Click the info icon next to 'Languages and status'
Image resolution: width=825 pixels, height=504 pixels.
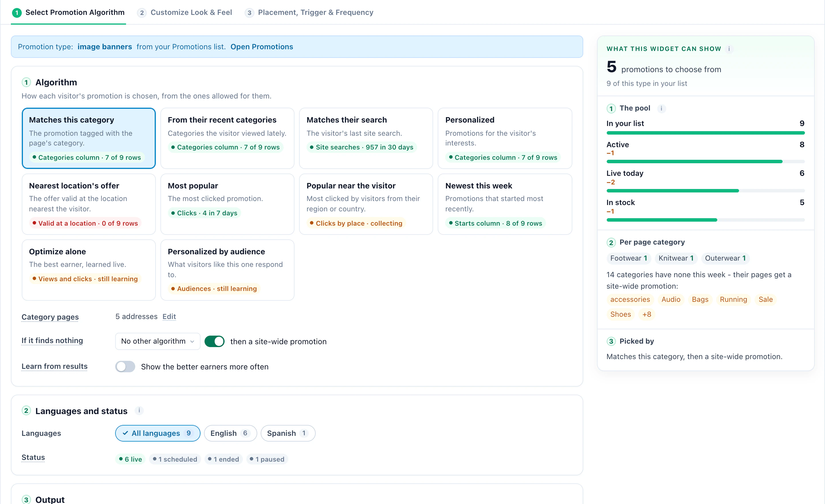pos(139,410)
